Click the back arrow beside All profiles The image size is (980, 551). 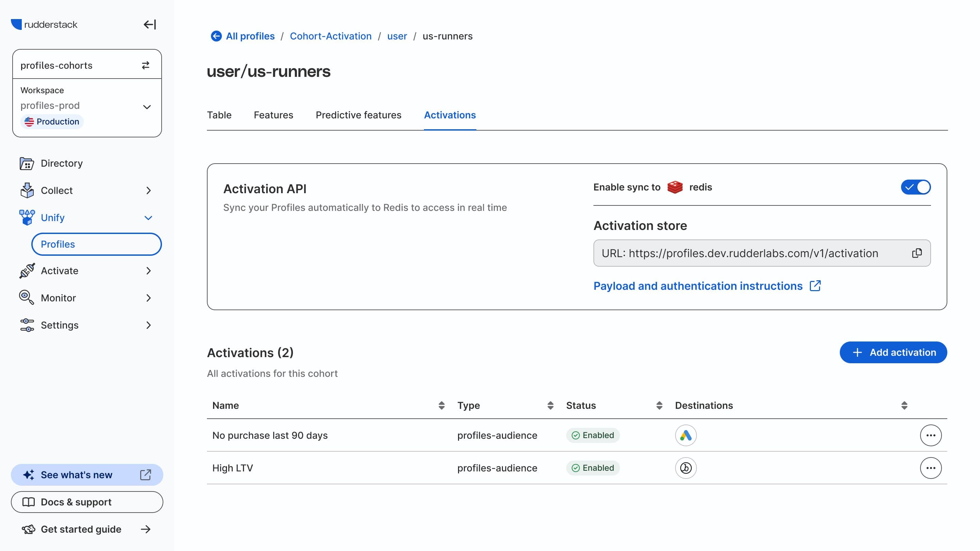coord(216,36)
